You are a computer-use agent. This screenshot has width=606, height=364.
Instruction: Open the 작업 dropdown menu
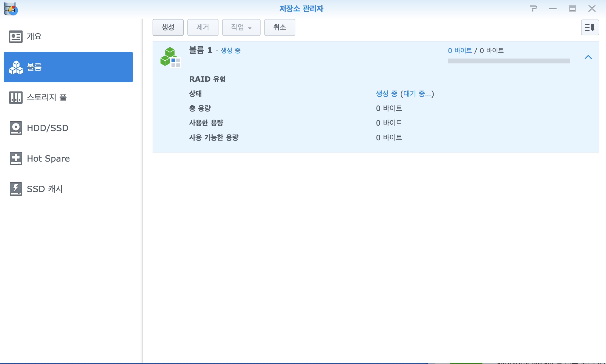[x=241, y=27]
